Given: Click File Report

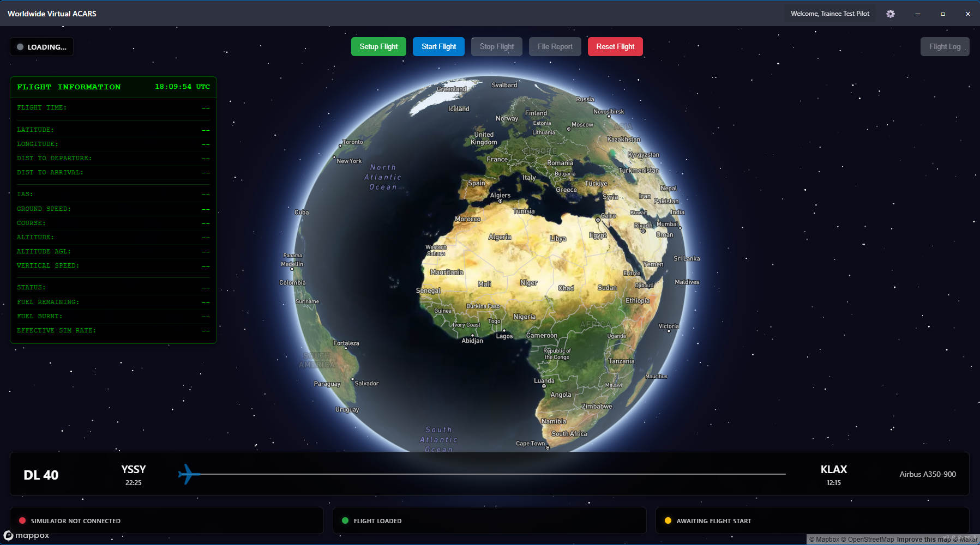Looking at the screenshot, I should [555, 46].
